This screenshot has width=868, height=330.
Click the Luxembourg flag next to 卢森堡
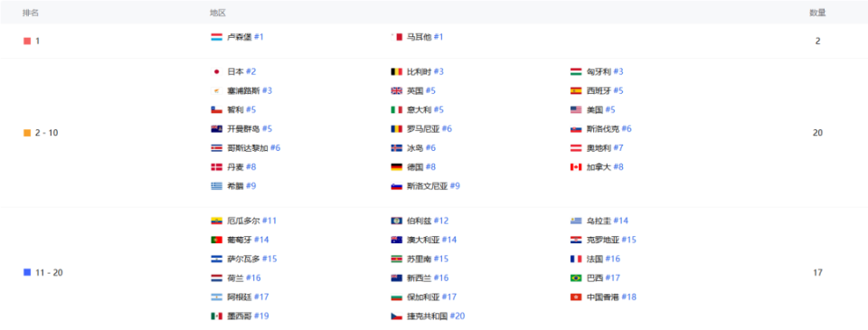click(x=216, y=37)
